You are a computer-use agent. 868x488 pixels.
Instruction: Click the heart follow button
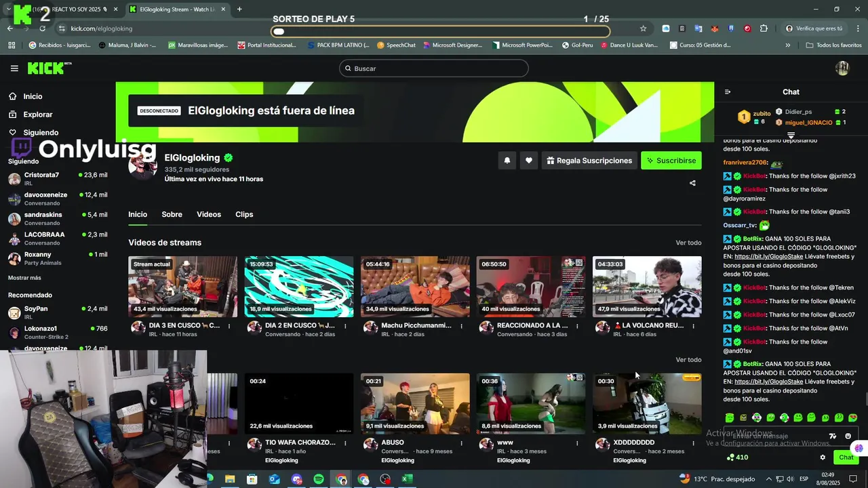(529, 161)
